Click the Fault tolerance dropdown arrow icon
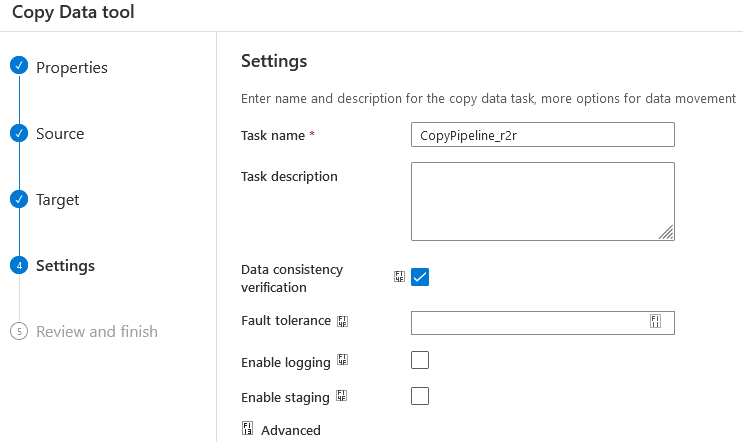The width and height of the screenshot is (743, 442). click(655, 321)
